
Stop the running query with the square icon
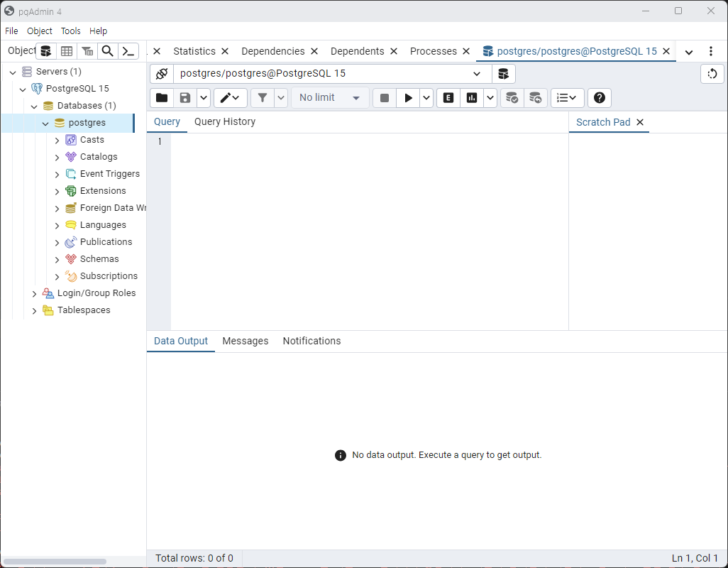click(x=385, y=97)
